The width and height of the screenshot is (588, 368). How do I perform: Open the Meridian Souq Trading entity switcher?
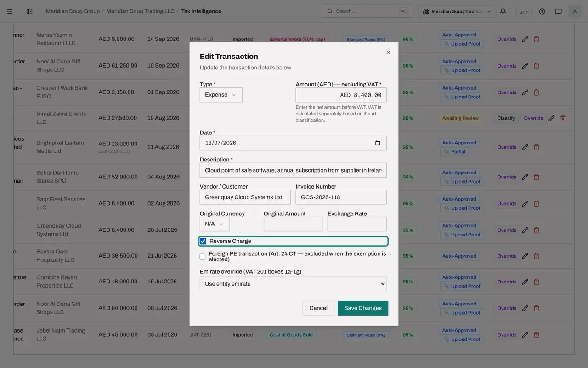coord(457,11)
